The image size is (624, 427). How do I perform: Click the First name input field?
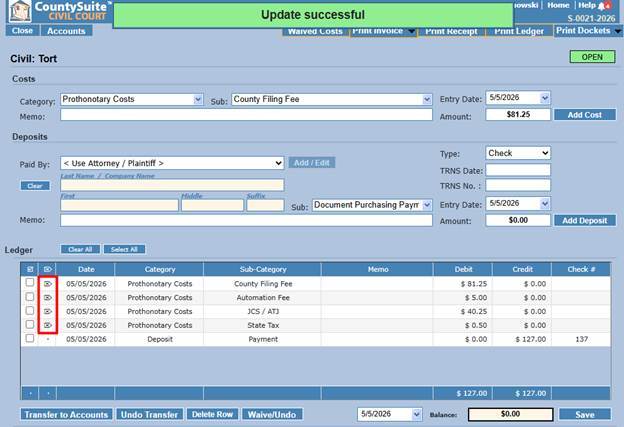coord(119,205)
